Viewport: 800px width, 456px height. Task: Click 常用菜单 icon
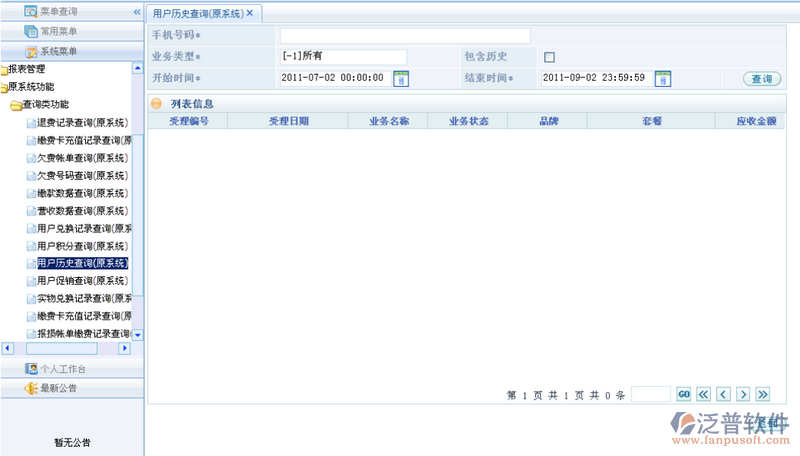[31, 31]
